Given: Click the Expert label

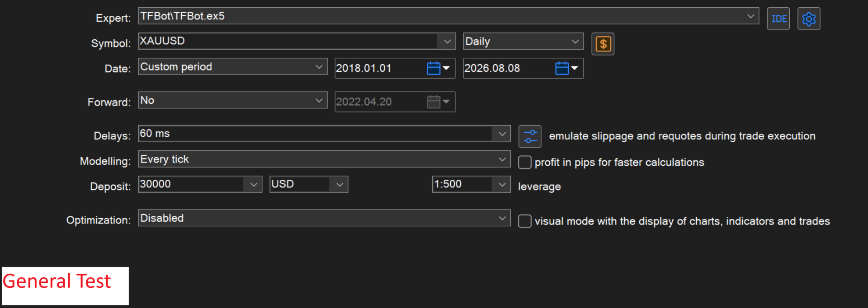Looking at the screenshot, I should pyautogui.click(x=113, y=18).
